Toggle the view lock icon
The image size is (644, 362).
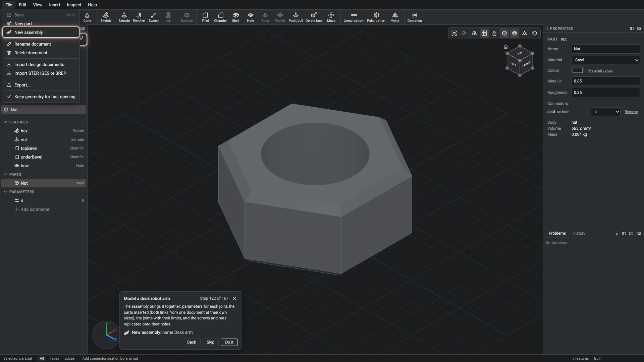pyautogui.click(x=494, y=33)
